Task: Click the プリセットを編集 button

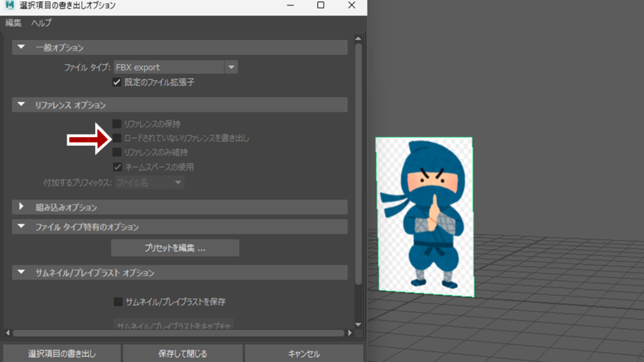Action: [175, 248]
